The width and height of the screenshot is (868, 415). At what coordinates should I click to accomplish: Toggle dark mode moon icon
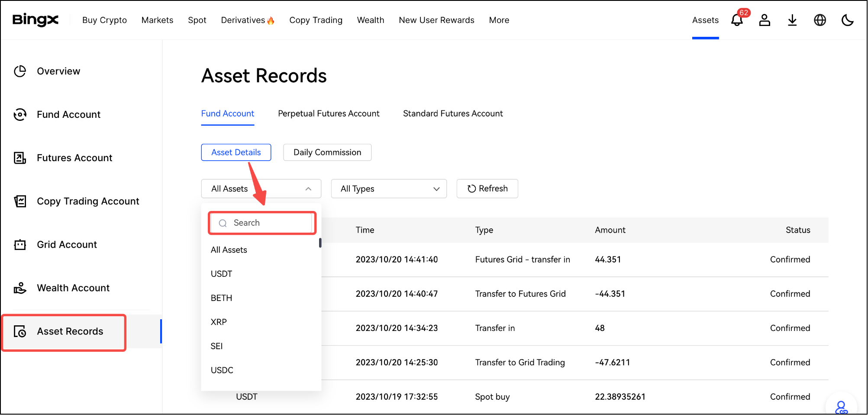pyautogui.click(x=847, y=20)
